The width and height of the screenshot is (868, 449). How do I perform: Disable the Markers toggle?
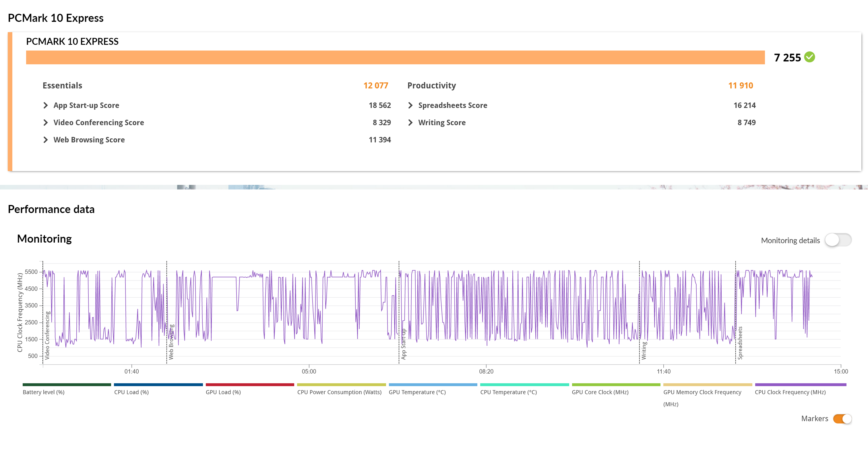tap(842, 419)
